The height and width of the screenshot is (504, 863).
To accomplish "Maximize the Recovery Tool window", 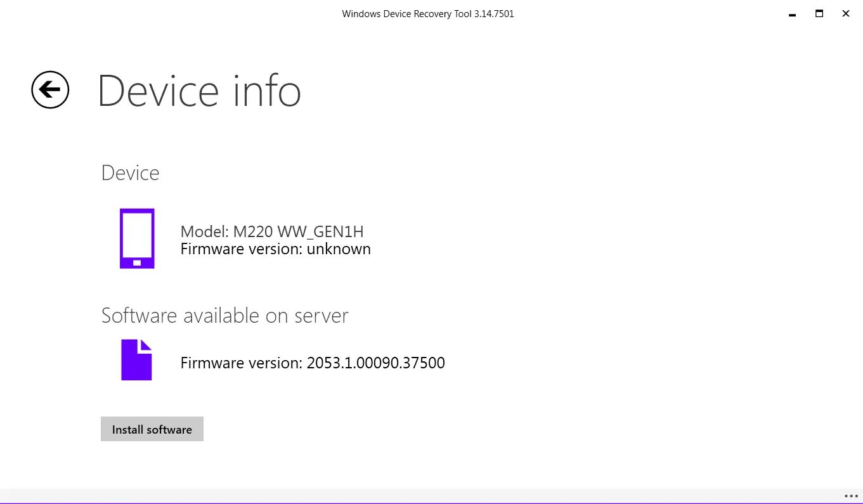I will (x=819, y=13).
